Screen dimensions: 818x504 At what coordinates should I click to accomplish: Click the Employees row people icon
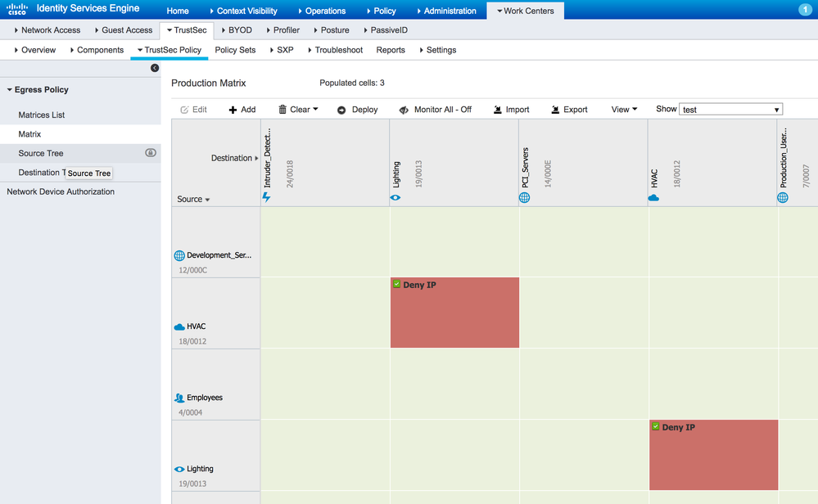point(179,398)
